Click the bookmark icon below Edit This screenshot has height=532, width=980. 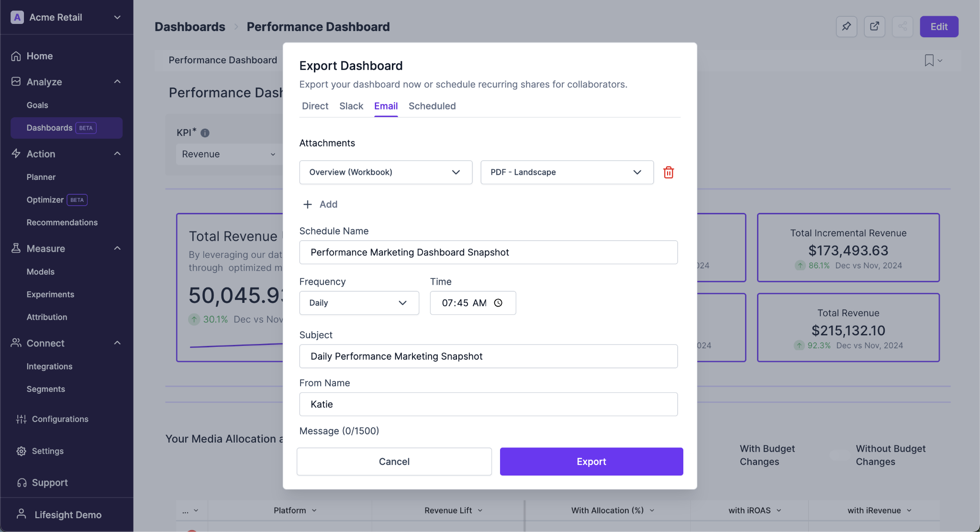pos(928,60)
